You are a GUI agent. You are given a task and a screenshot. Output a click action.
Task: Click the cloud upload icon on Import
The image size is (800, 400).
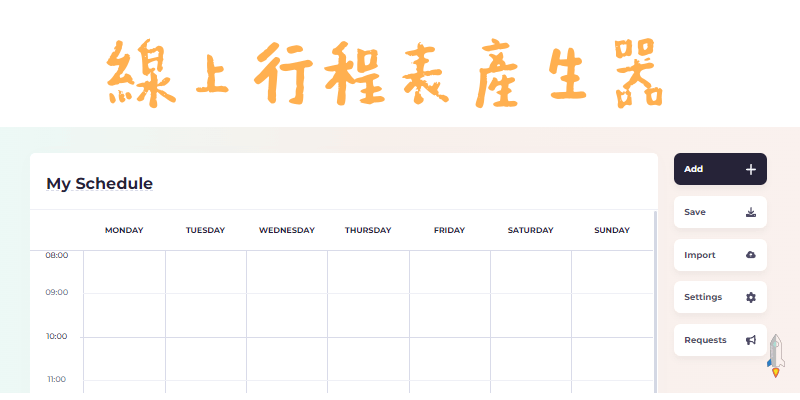coord(751,255)
